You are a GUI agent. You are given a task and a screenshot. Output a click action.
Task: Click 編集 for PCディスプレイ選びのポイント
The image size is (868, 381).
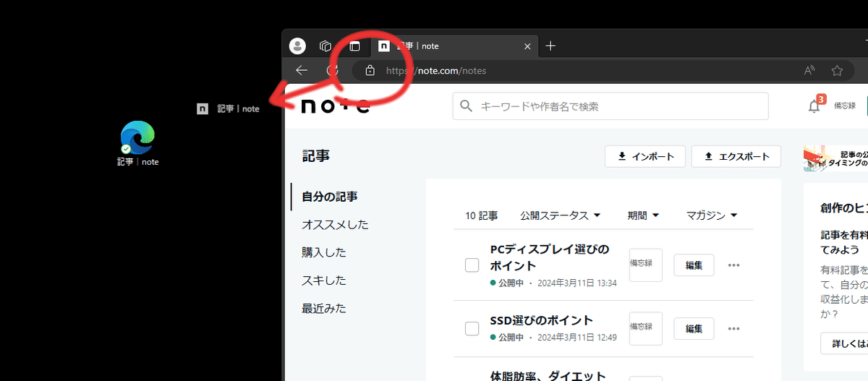coord(694,265)
